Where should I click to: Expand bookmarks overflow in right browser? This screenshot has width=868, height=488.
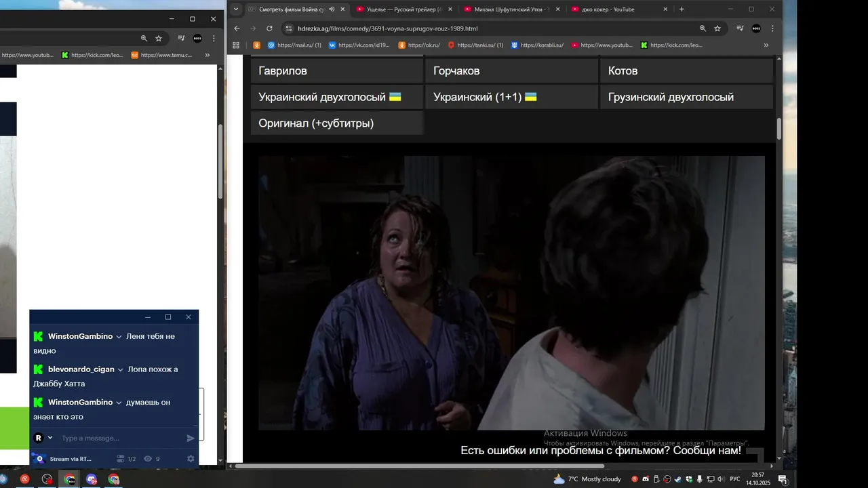[766, 45]
